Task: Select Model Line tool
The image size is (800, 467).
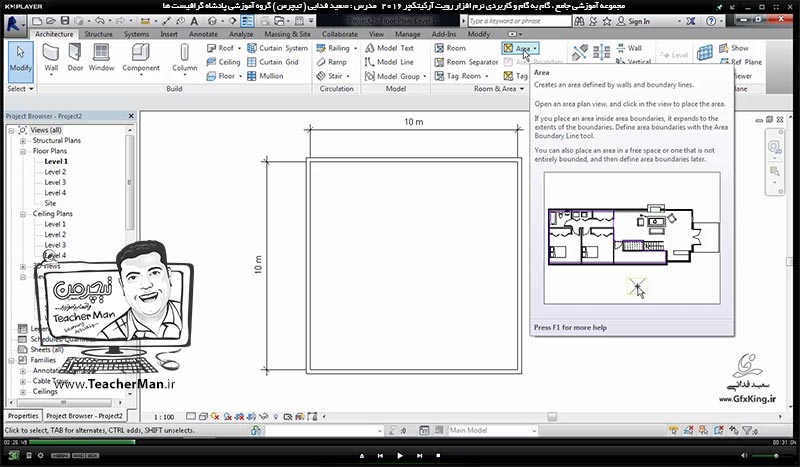Action: tap(389, 62)
